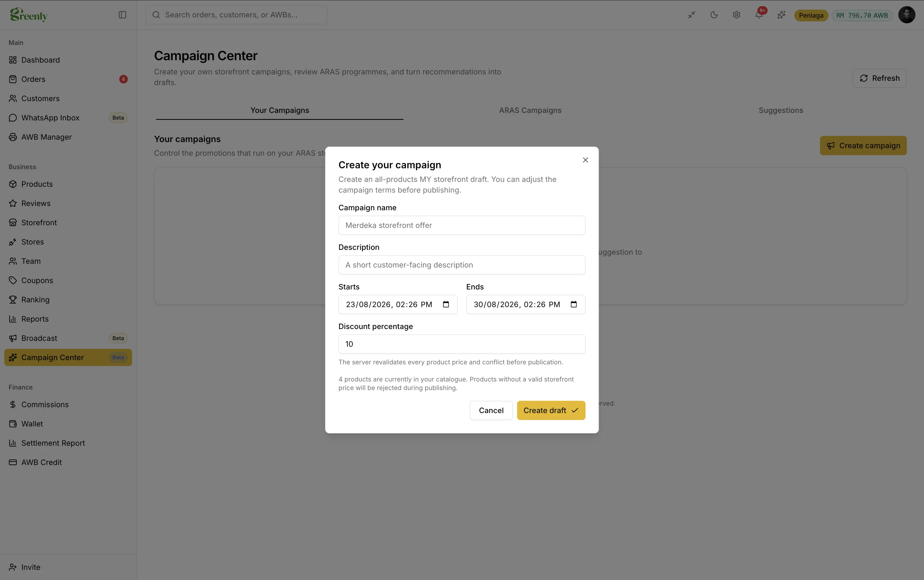Click Create campaign button

pyautogui.click(x=863, y=146)
